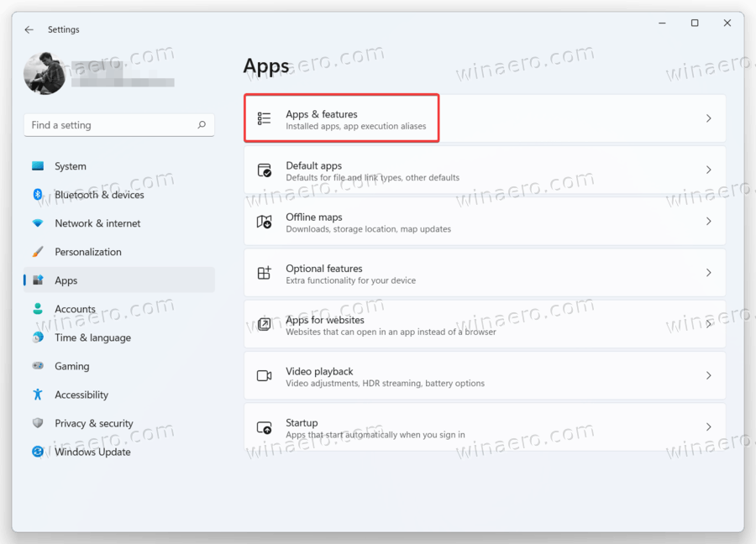Screen dimensions: 756x544
Task: Open Offline maps label
Action: (314, 217)
